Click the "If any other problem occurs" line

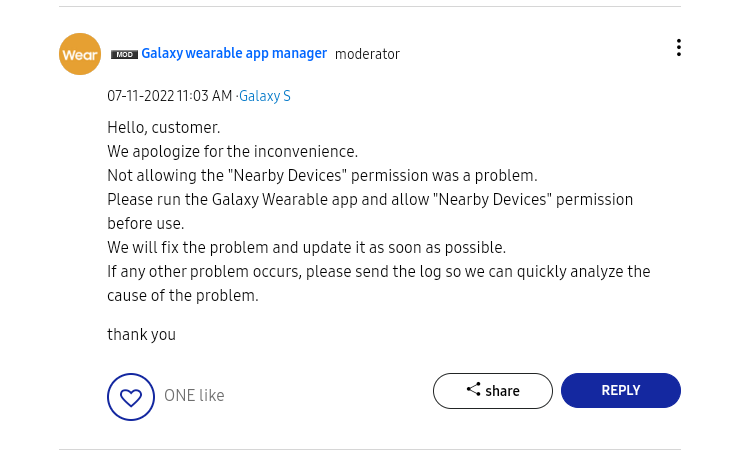pos(378,272)
